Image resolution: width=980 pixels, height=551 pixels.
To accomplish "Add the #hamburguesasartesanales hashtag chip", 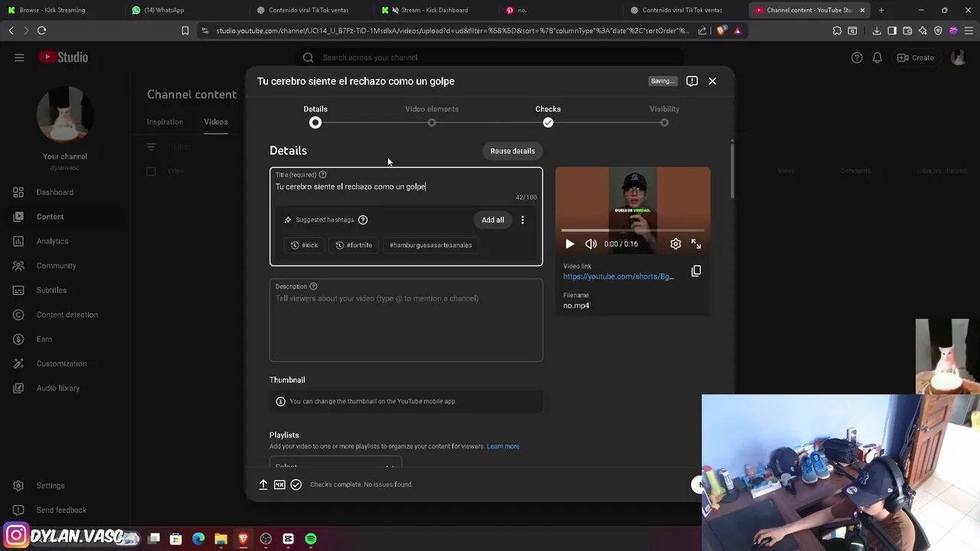I will (x=430, y=245).
